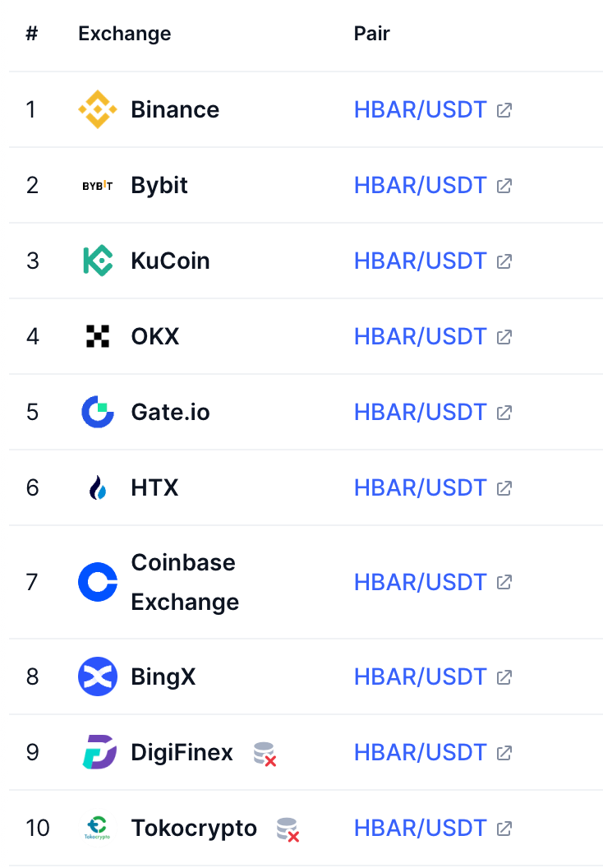Click the Tokocrypto logo icon

pyautogui.click(x=97, y=828)
